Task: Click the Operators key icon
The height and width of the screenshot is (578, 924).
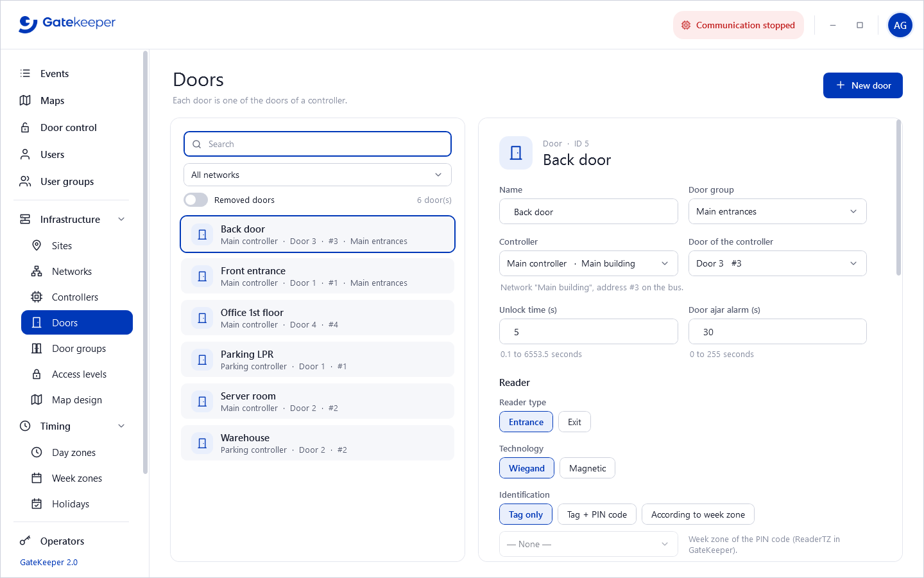Action: (25, 541)
